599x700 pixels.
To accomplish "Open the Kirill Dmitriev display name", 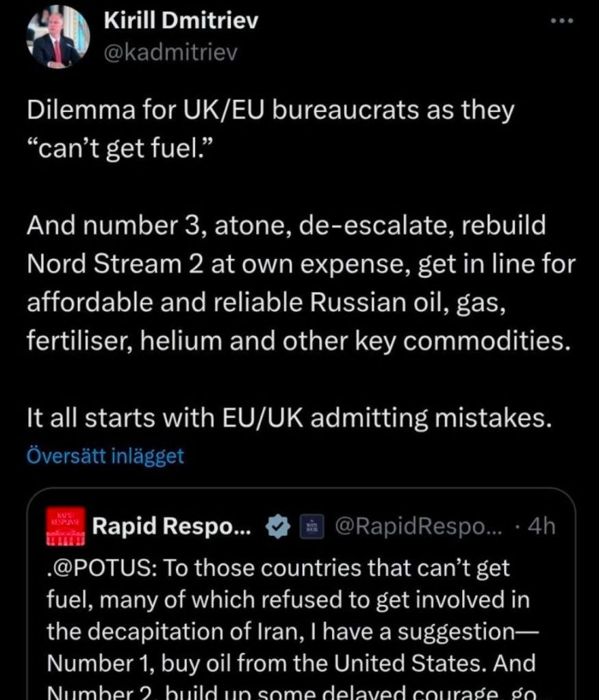I will pyautogui.click(x=181, y=21).
